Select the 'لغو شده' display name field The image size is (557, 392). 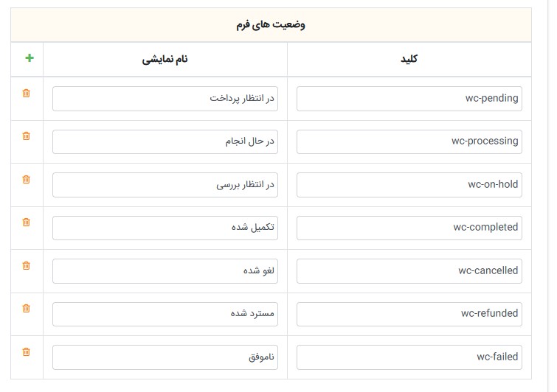[165, 271]
